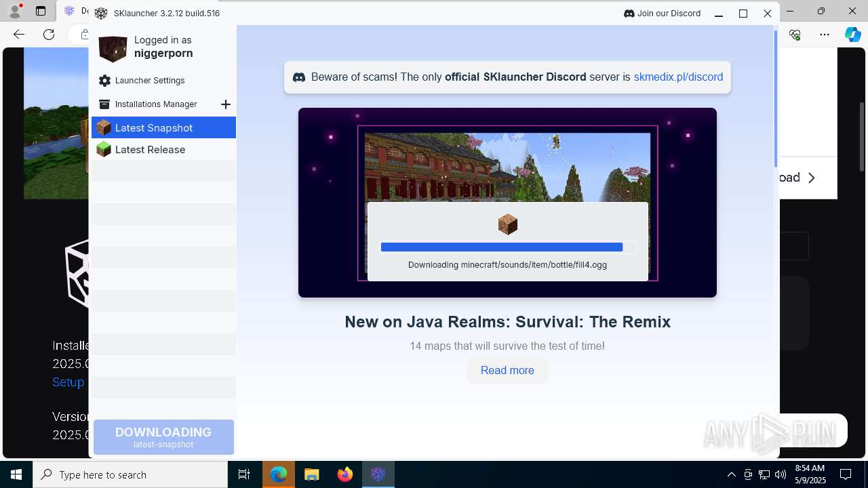Screen dimensions: 868x488
Task: Open Firefox from taskbar
Action: [344, 474]
